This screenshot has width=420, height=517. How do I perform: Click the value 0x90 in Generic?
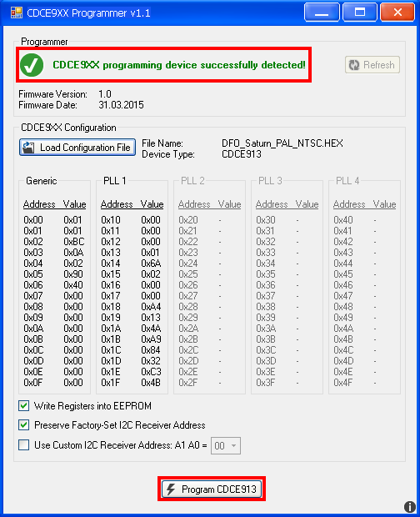(73, 274)
